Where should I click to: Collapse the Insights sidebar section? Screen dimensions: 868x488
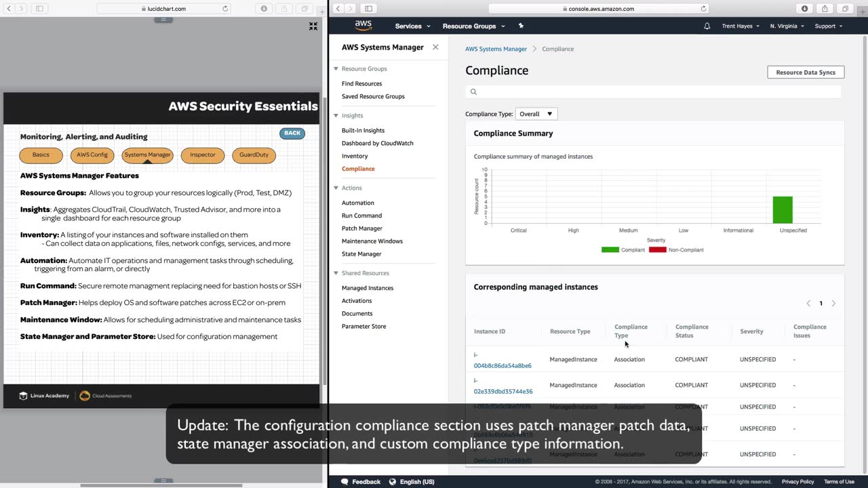click(x=336, y=115)
